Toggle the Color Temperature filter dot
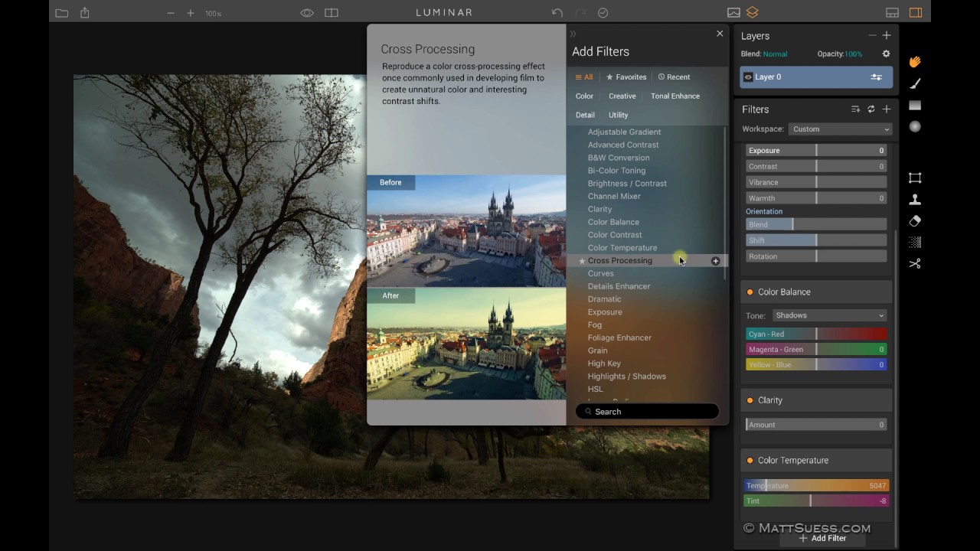The height and width of the screenshot is (551, 980). click(x=750, y=461)
